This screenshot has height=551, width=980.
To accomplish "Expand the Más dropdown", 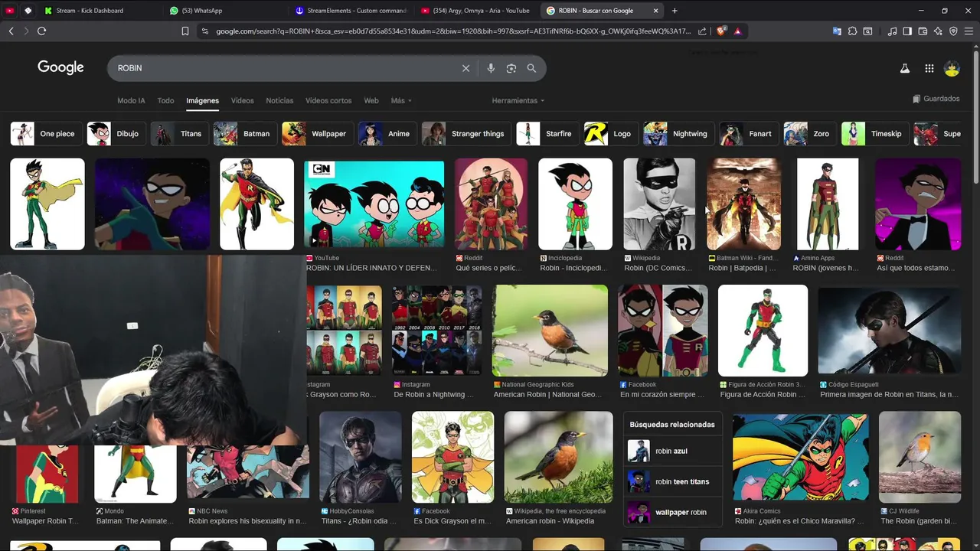I will click(x=401, y=101).
